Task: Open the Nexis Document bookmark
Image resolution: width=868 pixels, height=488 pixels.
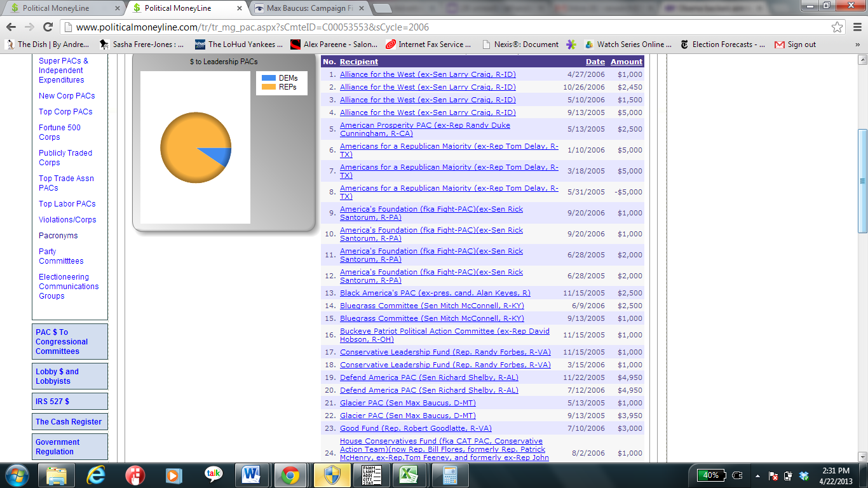Action: click(x=521, y=44)
